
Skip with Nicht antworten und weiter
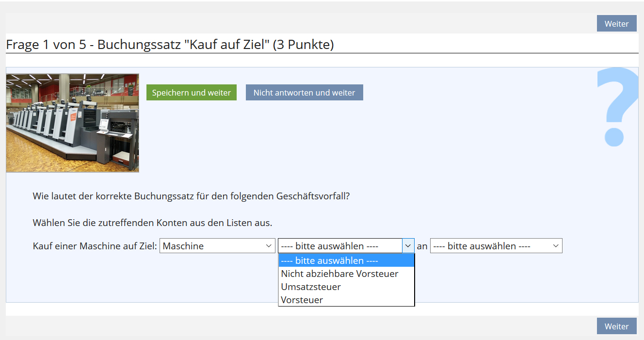point(304,93)
